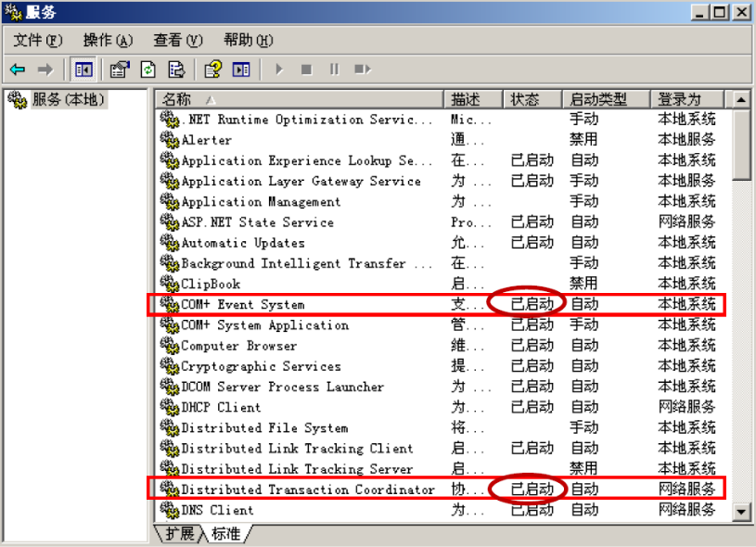Sort by the 登录为 column header

(687, 99)
